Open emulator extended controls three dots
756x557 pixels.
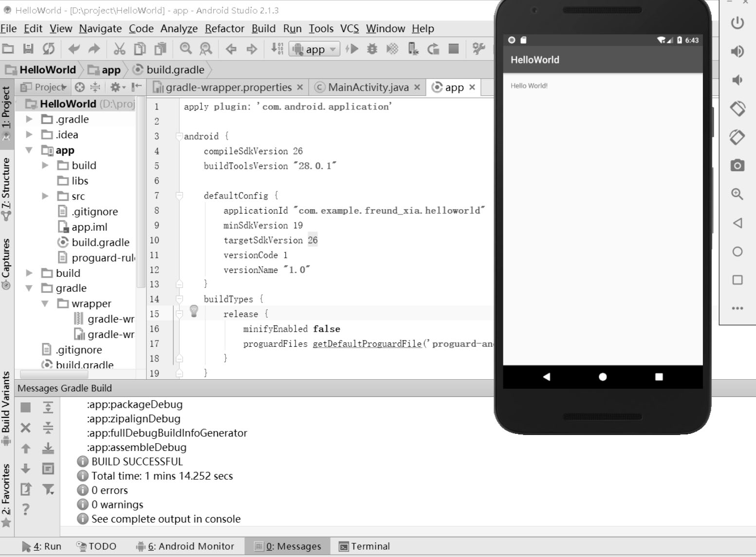pyautogui.click(x=738, y=308)
